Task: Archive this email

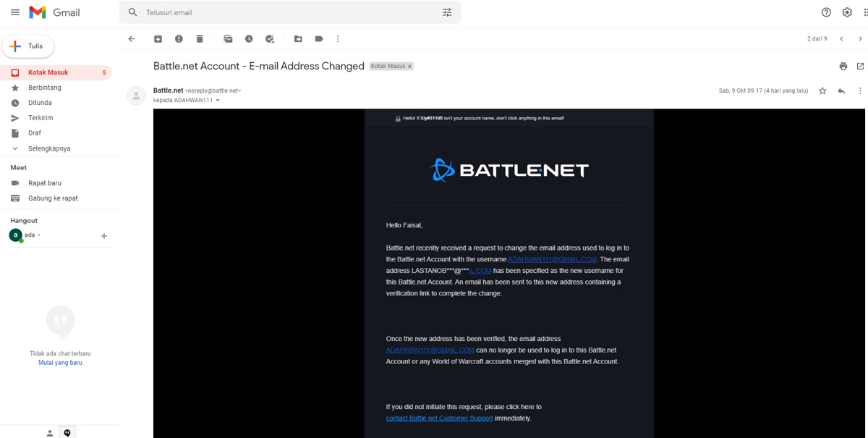Action: [x=158, y=39]
